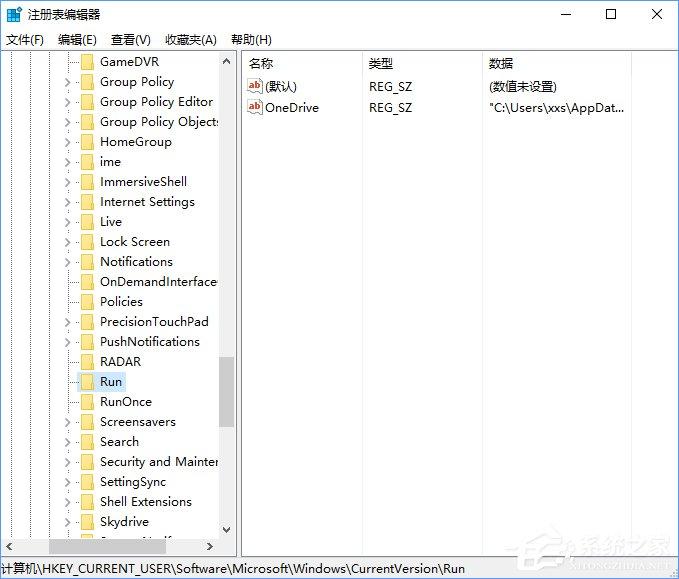Expand the Group Policy key
Image resolution: width=679 pixels, height=579 pixels.
click(x=67, y=82)
